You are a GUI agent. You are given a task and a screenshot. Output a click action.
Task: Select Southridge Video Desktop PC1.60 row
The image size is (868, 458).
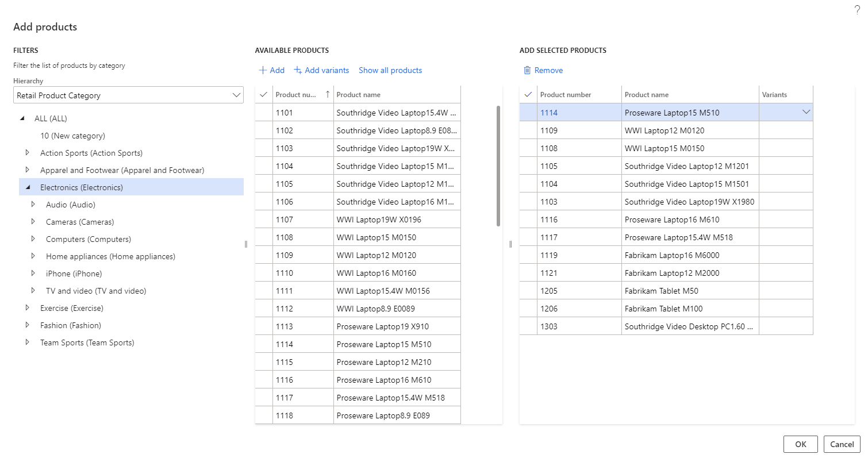point(666,326)
